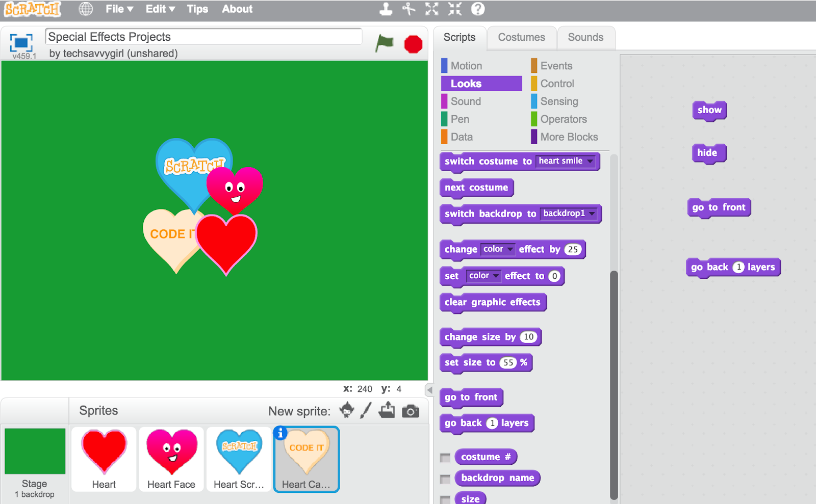This screenshot has height=504, width=816.
Task: Toggle the costume # reporter checkbox
Action: click(x=445, y=458)
